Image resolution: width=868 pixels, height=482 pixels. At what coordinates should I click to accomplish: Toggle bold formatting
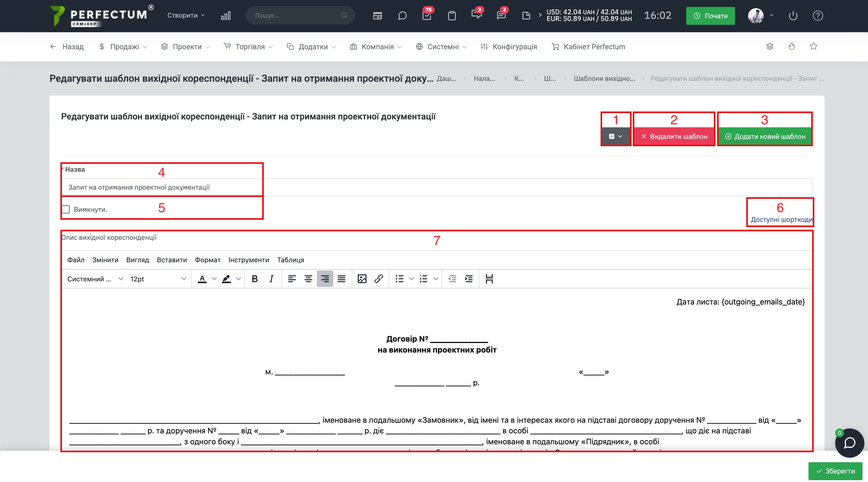pyautogui.click(x=255, y=279)
